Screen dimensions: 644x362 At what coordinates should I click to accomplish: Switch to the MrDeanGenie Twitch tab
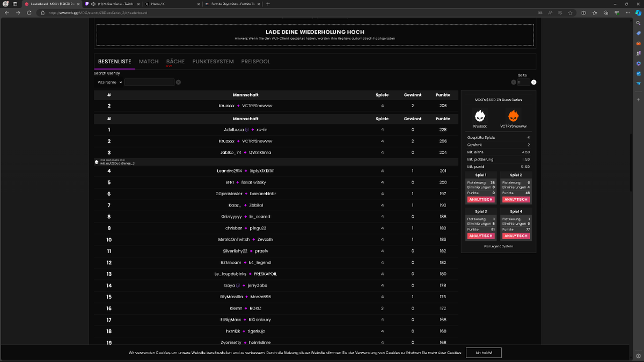click(114, 4)
